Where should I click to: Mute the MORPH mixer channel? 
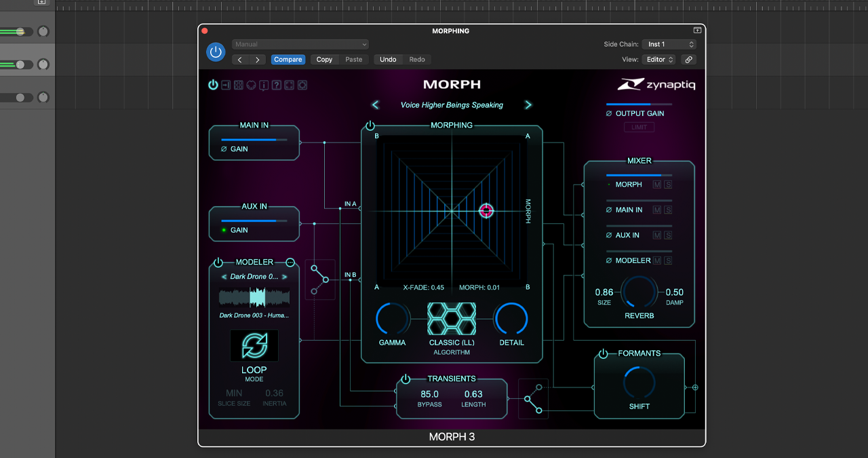(656, 185)
